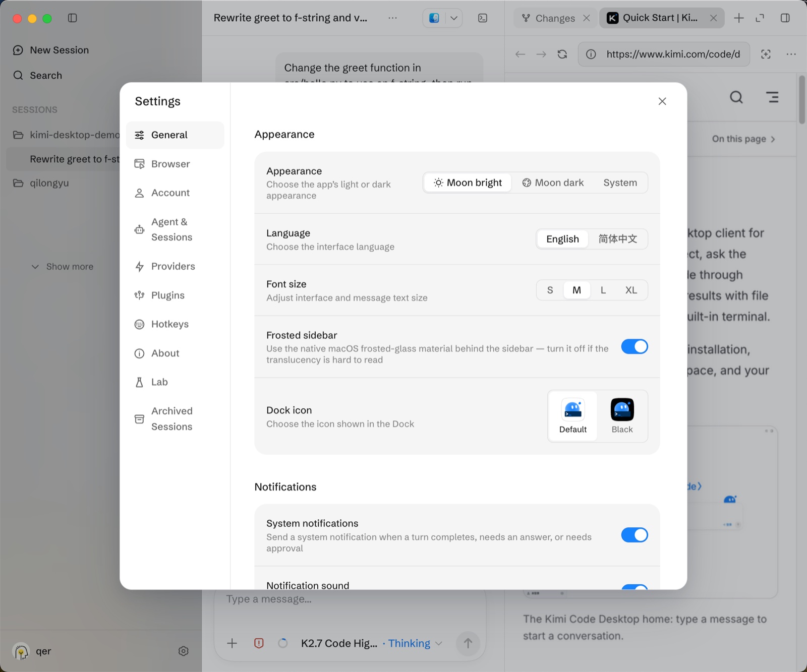The height and width of the screenshot is (672, 807).
Task: Open session title more options ellipsis
Action: (392, 18)
